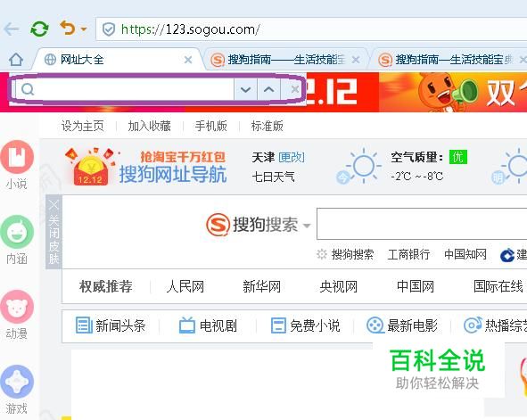The height and width of the screenshot is (420, 527).
Task: Click the 权威推荐 label
Action: pos(106,286)
